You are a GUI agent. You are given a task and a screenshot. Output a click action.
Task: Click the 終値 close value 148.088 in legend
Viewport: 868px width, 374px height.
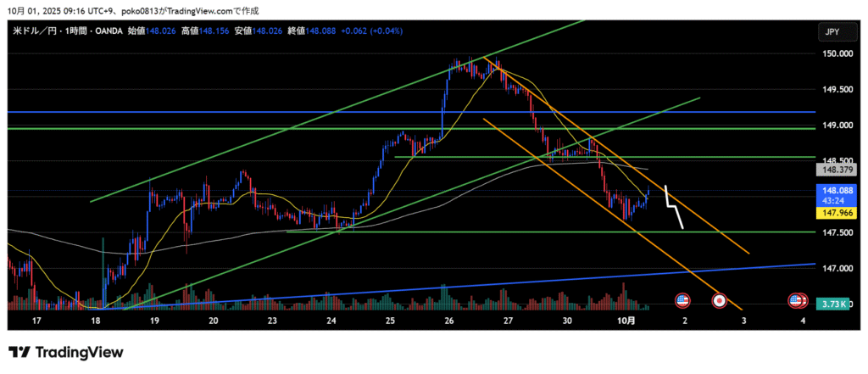(317, 31)
